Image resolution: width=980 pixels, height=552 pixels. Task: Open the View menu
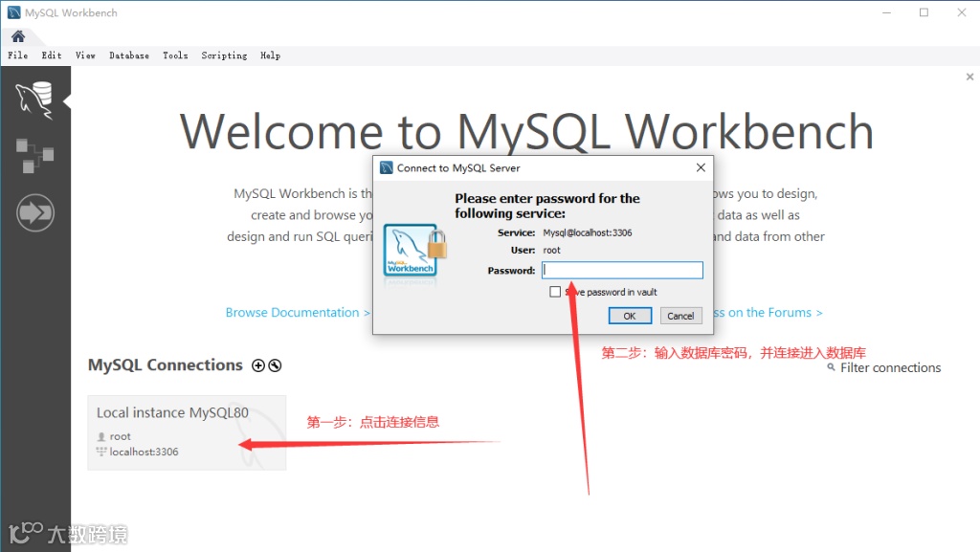tap(85, 55)
